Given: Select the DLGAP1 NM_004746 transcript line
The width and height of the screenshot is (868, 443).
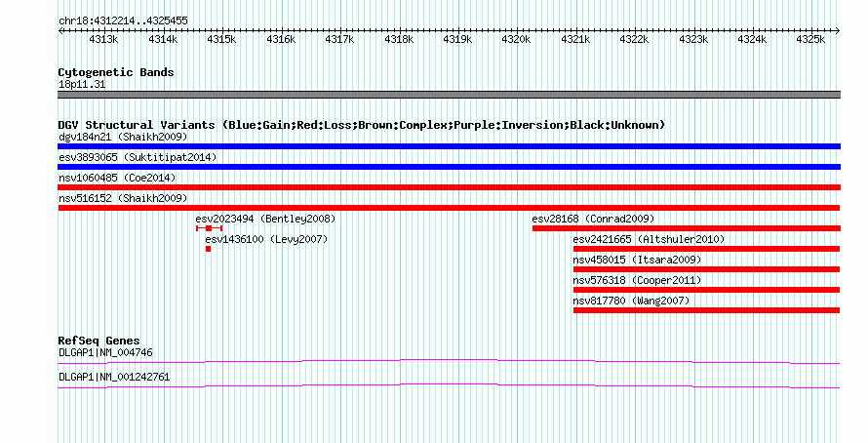Looking at the screenshot, I should coord(449,362).
